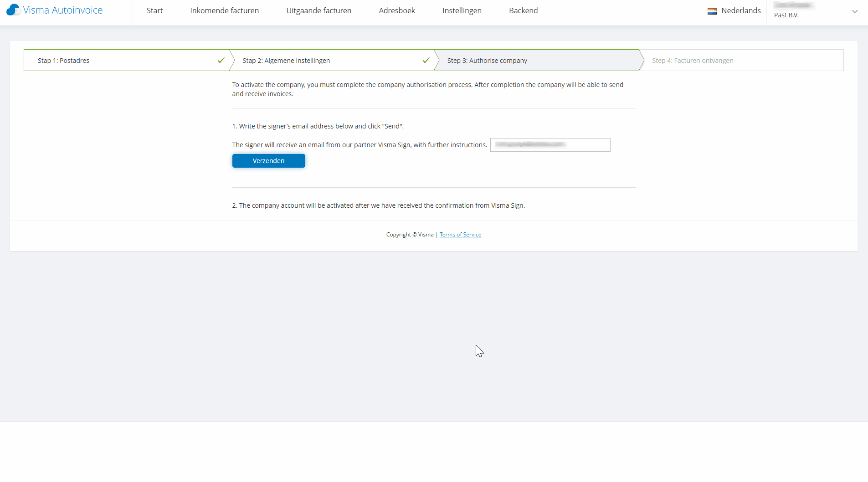Image resolution: width=868 pixels, height=482 pixels.
Task: Focus the signer's email address field
Action: tap(550, 145)
